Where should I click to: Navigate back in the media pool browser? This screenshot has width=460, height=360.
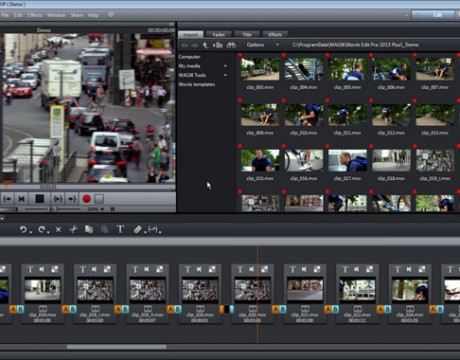[184, 45]
